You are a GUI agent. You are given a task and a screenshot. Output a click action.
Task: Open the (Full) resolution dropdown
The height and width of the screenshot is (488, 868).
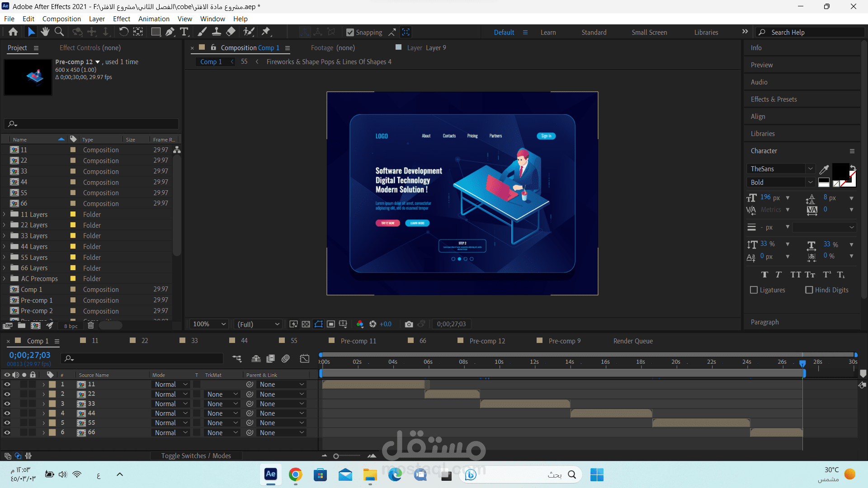259,324
